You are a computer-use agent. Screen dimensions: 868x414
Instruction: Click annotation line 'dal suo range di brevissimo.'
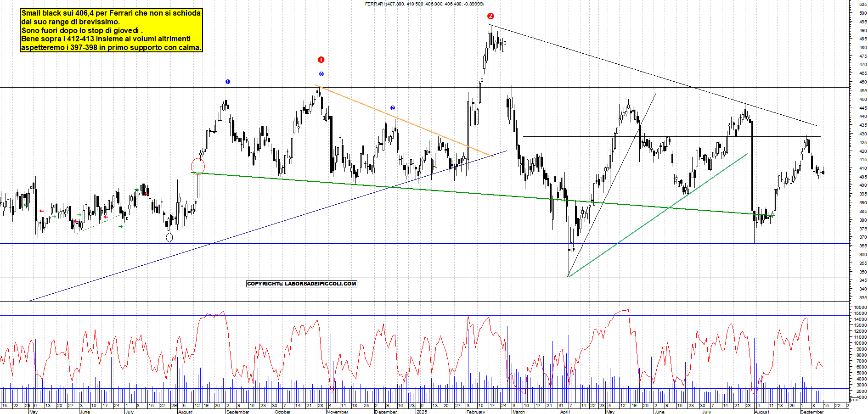[71, 22]
